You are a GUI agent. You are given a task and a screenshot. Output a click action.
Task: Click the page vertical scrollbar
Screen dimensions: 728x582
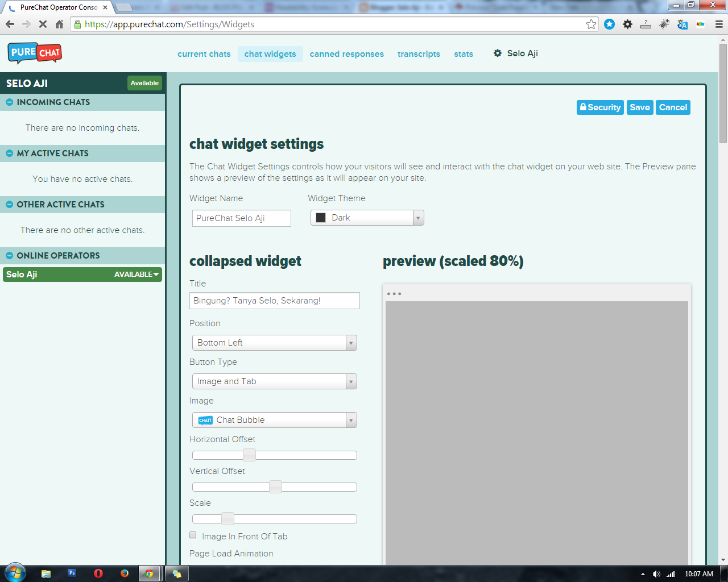click(723, 94)
